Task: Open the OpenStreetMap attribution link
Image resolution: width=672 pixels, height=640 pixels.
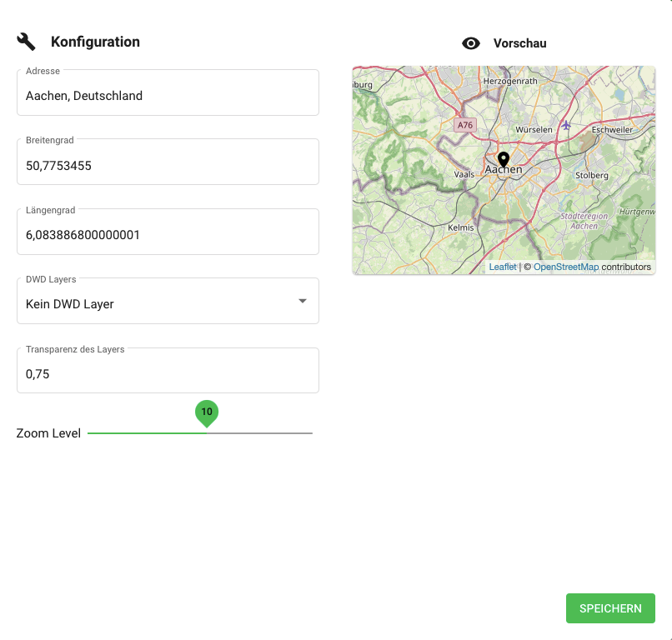Action: [566, 267]
